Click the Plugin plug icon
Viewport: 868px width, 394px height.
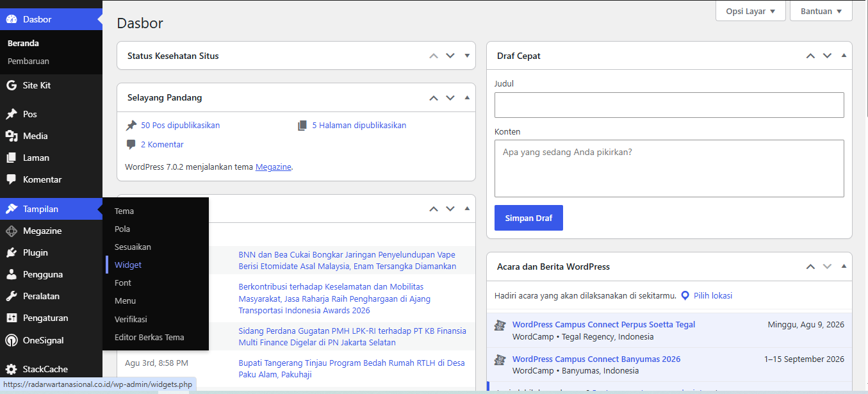[12, 252]
